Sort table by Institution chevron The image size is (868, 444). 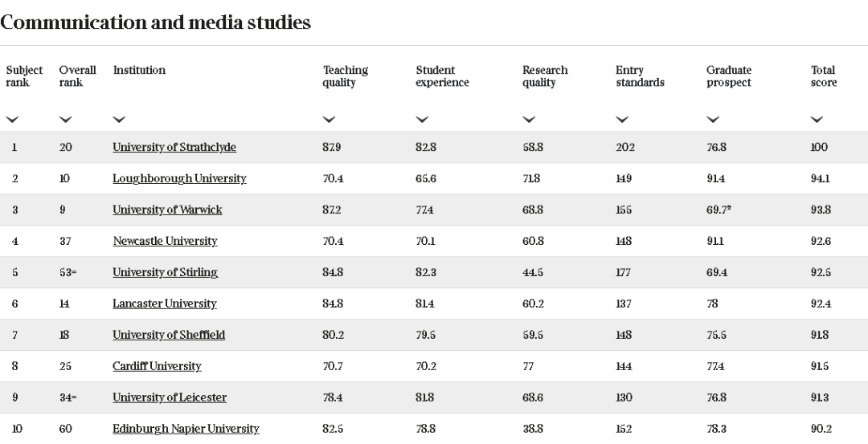click(119, 120)
